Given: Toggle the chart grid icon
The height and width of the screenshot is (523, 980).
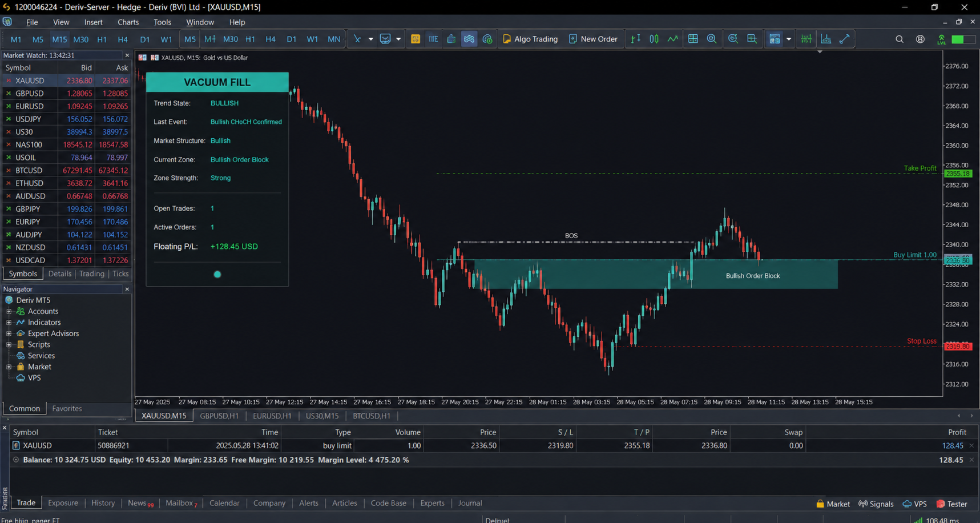Looking at the screenshot, I should point(693,39).
